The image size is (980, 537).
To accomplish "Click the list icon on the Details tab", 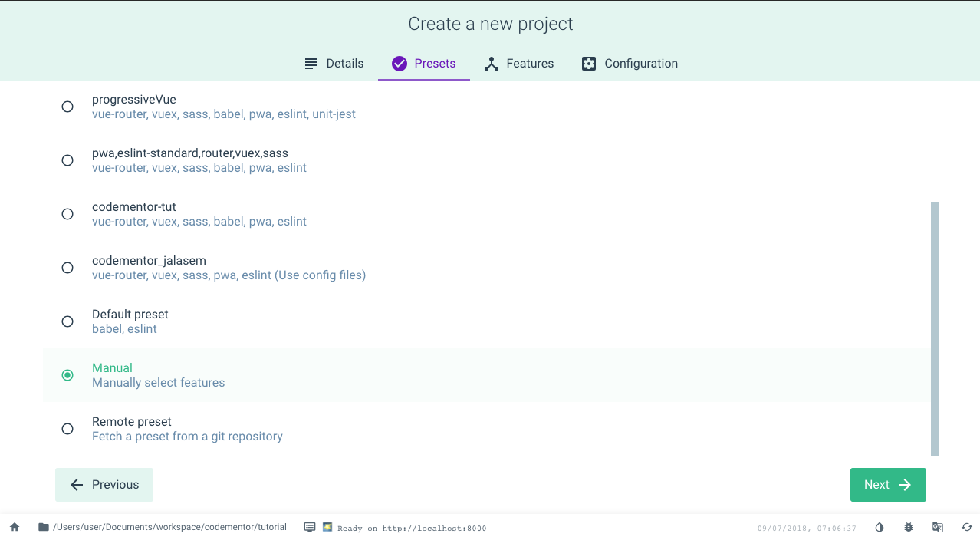I will click(311, 63).
